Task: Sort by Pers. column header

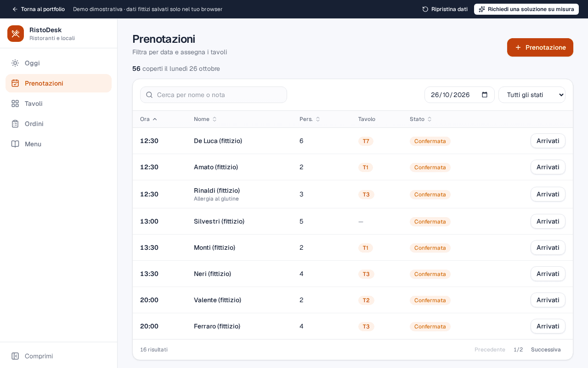Action: pos(310,119)
